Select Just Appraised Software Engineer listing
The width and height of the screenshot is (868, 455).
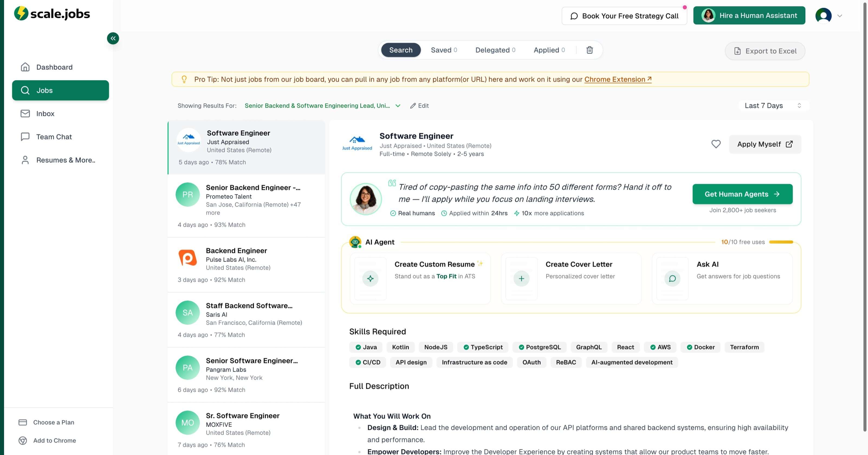coord(246,148)
